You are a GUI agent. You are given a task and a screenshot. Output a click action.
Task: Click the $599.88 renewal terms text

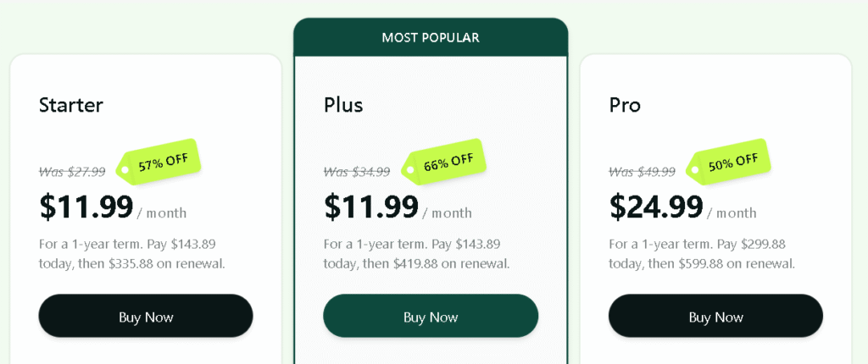702,254
